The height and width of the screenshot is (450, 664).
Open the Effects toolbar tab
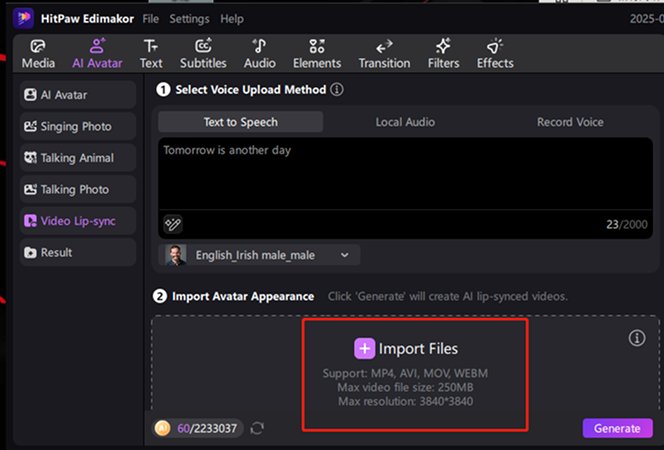click(495, 54)
